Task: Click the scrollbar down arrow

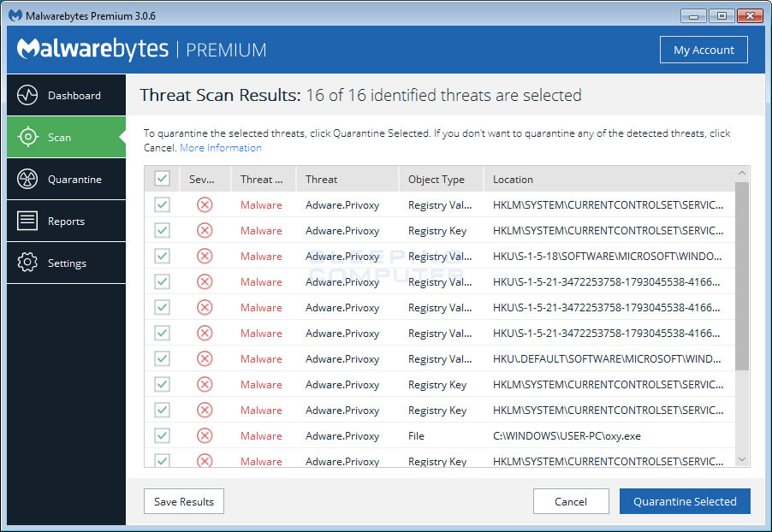Action: point(741,459)
